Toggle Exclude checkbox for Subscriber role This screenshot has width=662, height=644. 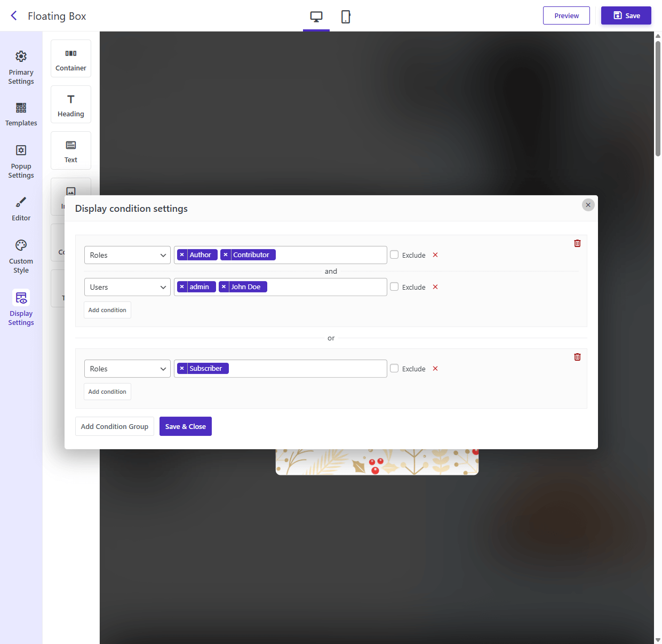(x=394, y=369)
